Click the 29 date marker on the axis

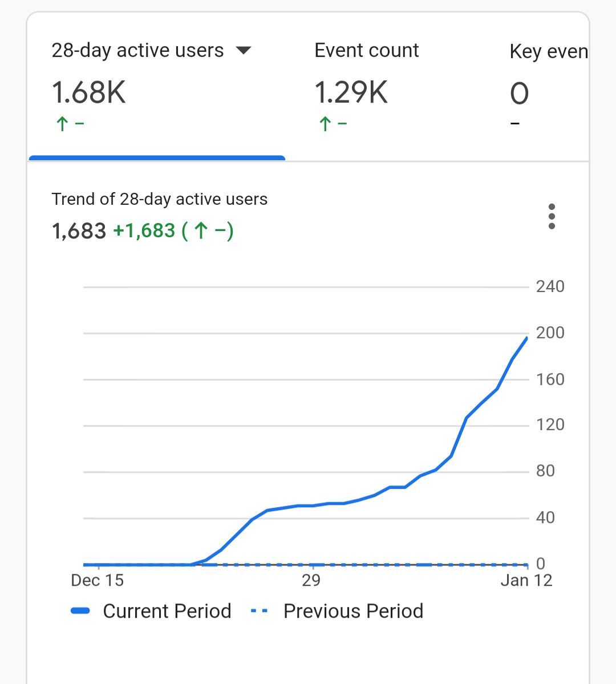(x=311, y=581)
